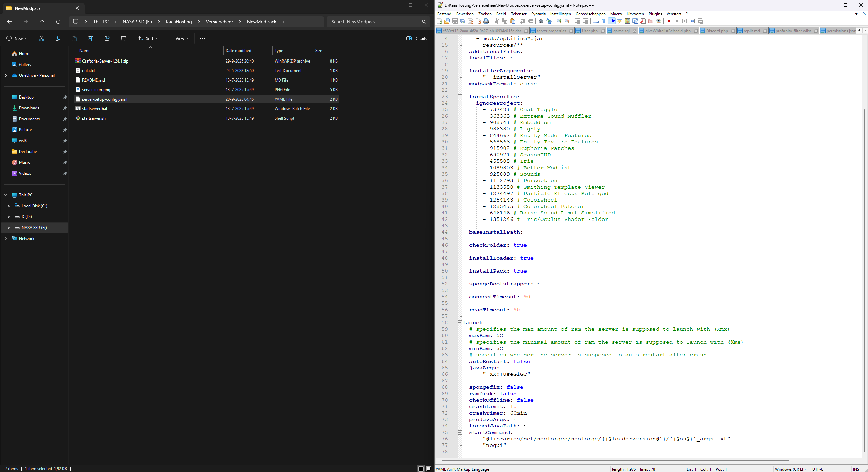Click the Undo arrow in Notepad++
The height and width of the screenshot is (472, 868).
click(x=522, y=21)
